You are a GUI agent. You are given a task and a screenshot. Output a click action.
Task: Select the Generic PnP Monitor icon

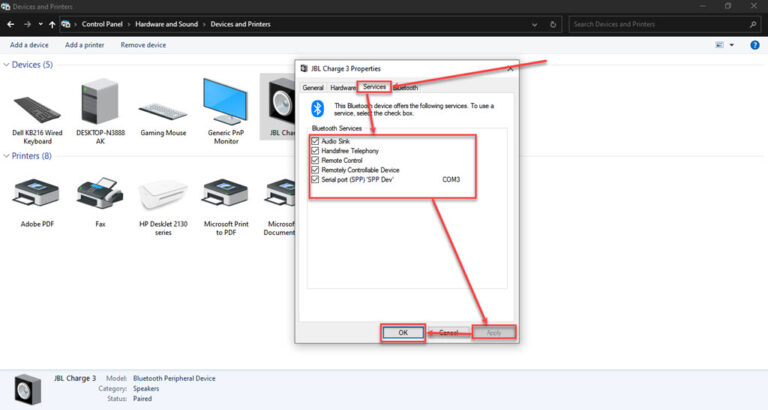pyautogui.click(x=225, y=101)
